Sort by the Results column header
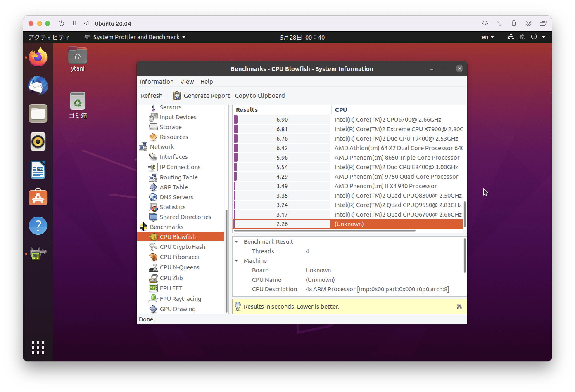 282,110
